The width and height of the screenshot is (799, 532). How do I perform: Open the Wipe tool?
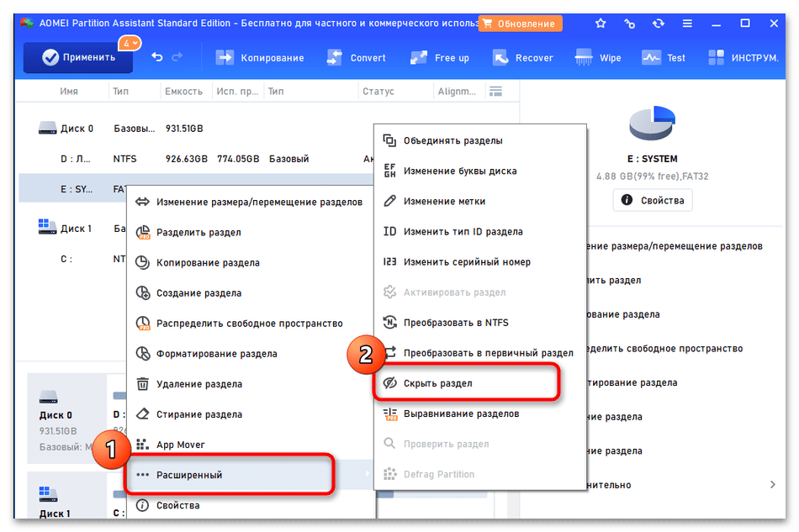tap(598, 58)
